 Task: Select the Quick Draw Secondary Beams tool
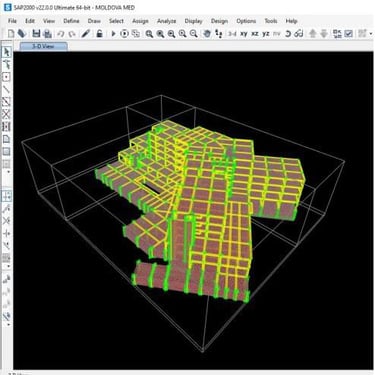pos(7,127)
